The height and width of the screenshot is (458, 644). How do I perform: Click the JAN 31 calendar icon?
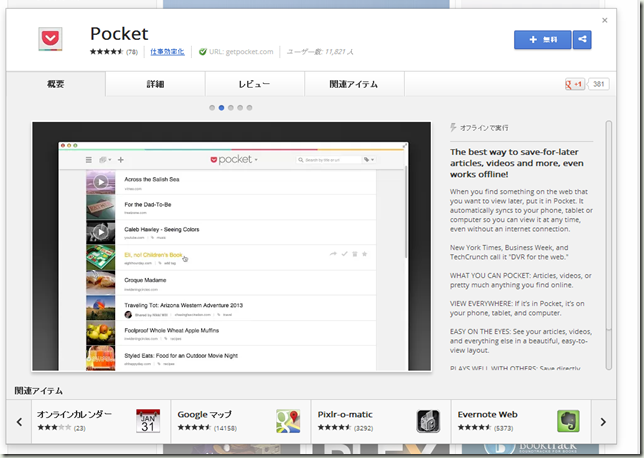(x=148, y=421)
